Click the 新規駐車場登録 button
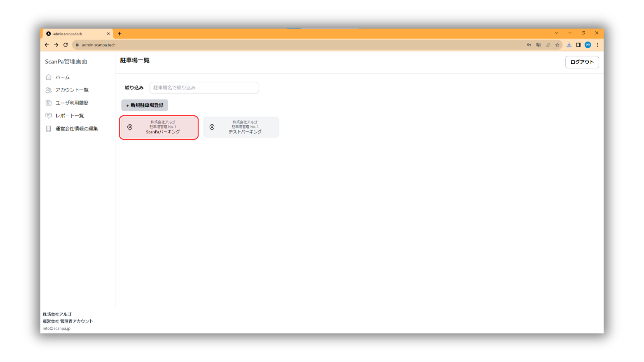644x362 pixels. (x=145, y=105)
